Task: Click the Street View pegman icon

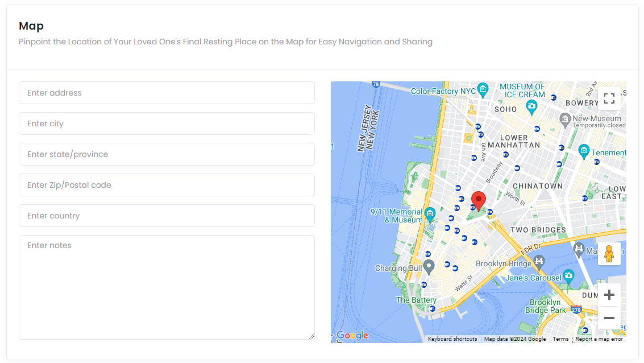Action: coord(609,254)
